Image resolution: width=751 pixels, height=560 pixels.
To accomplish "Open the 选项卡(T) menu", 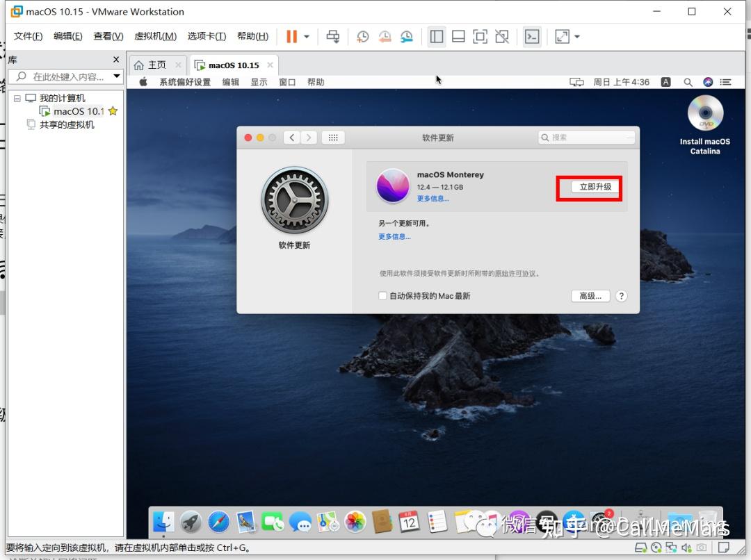I will 207,36.
